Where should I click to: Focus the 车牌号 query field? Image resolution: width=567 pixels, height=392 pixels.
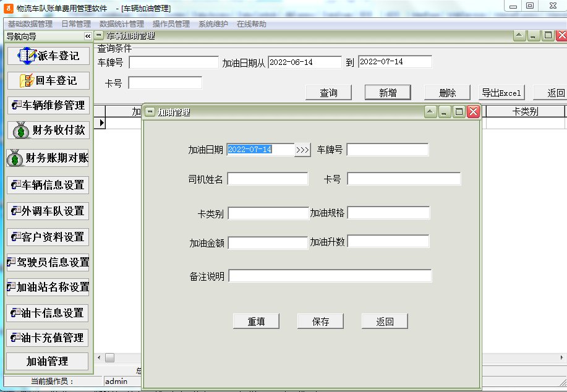coord(174,62)
